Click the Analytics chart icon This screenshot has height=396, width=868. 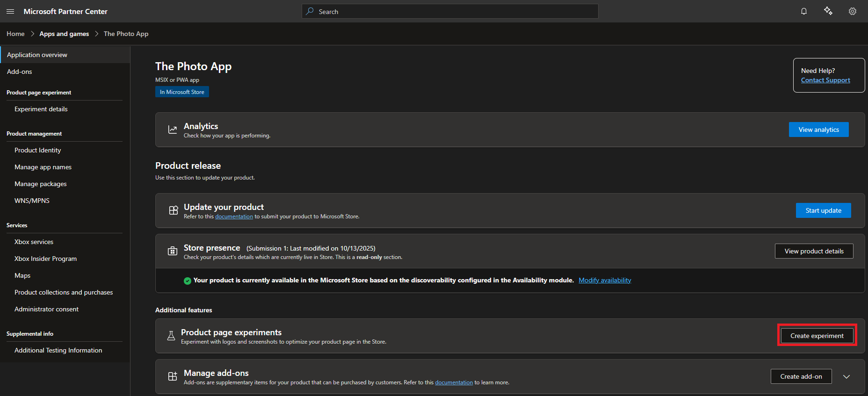[173, 130]
